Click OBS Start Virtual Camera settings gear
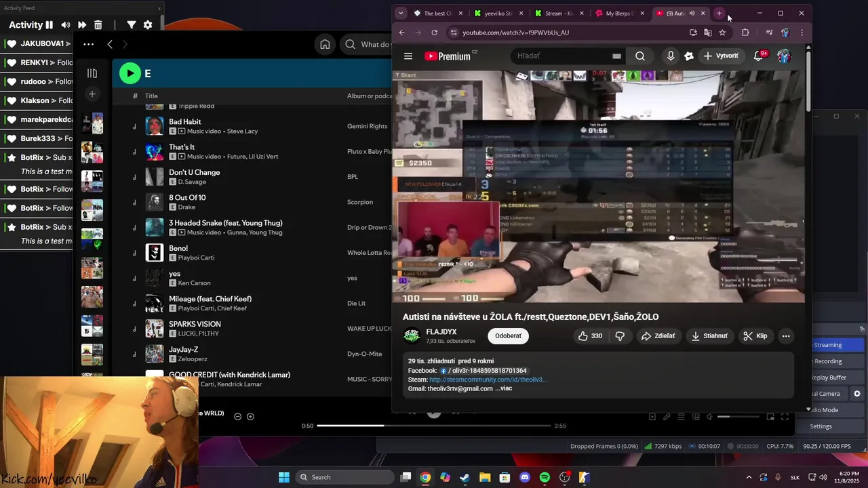 [857, 394]
